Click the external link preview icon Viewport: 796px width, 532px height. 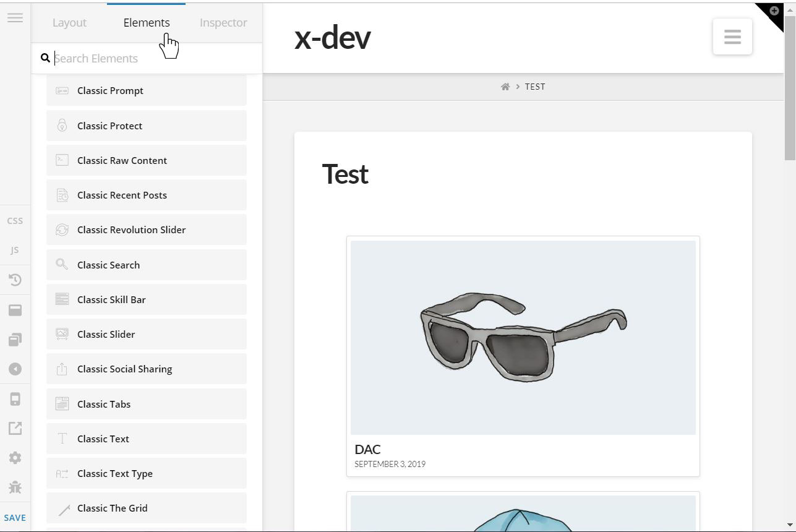coord(15,428)
